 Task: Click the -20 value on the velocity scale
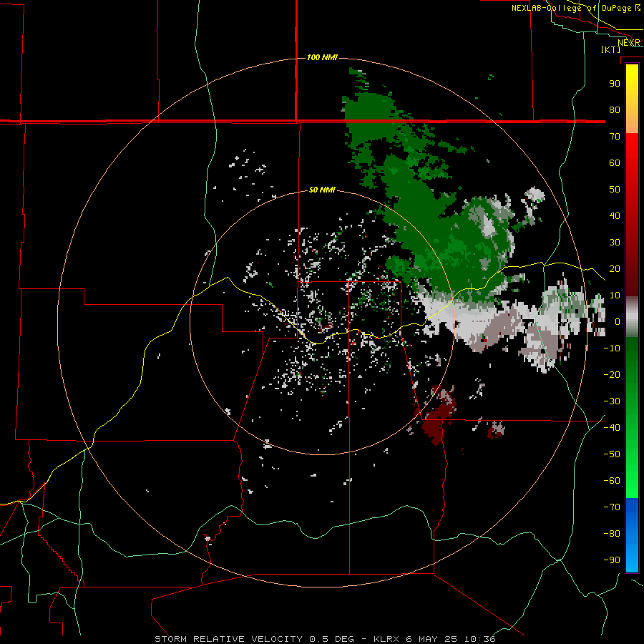coord(612,375)
